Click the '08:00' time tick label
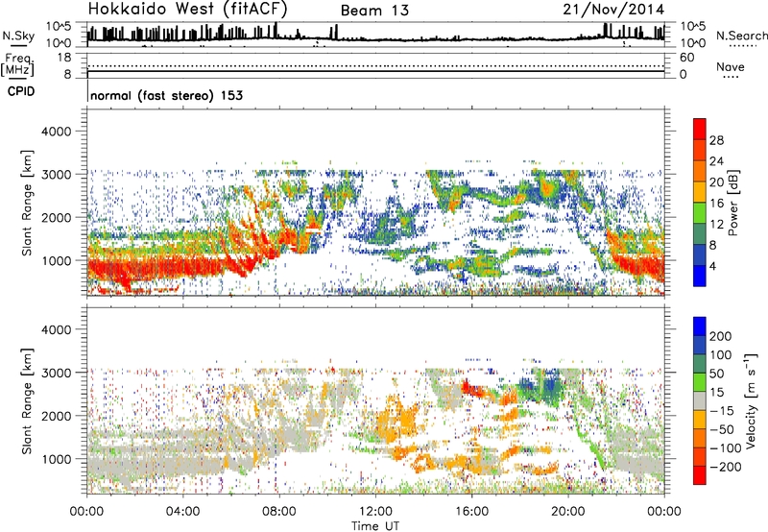The height and width of the screenshot is (532, 768). tap(279, 512)
